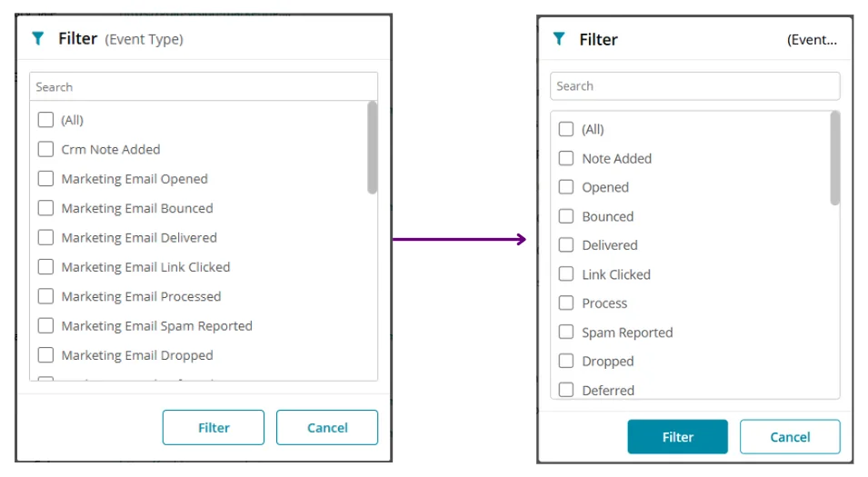Enable the Marketing Email Bounced option
Viewport: 868px width, 477px height.
pyautogui.click(x=45, y=208)
